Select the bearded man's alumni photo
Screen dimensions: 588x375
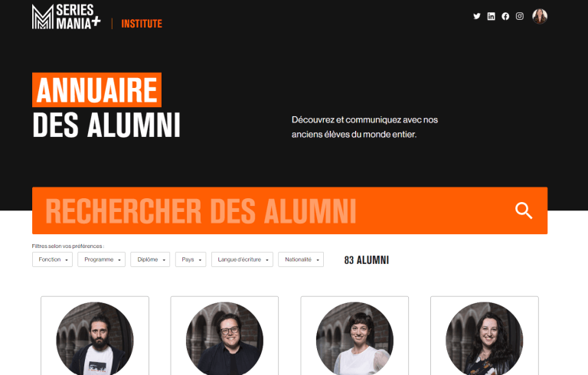point(95,338)
